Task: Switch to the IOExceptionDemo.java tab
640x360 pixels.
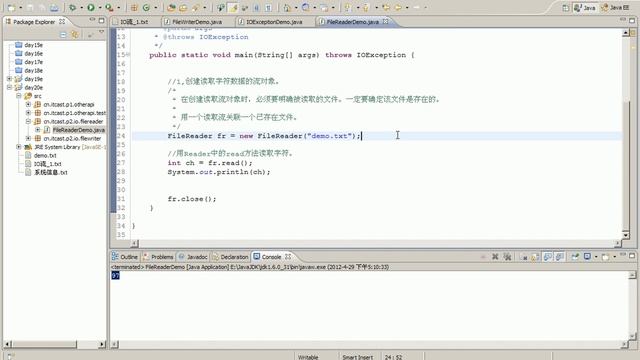Action: [274, 22]
